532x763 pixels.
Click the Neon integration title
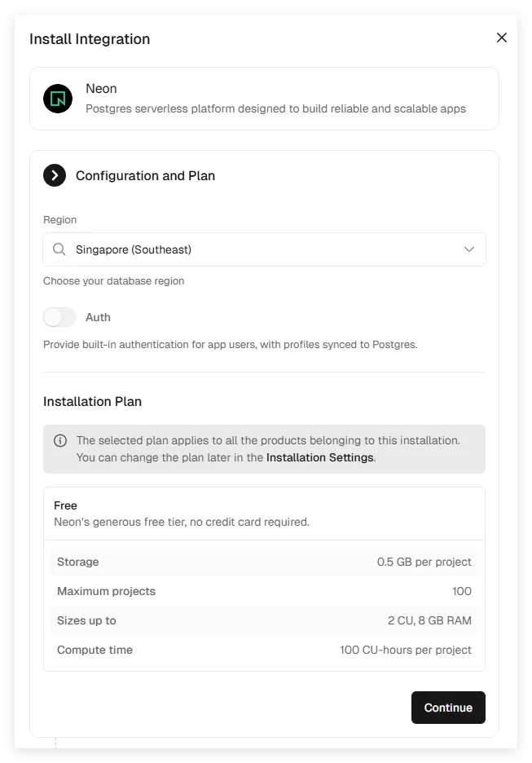click(x=101, y=88)
